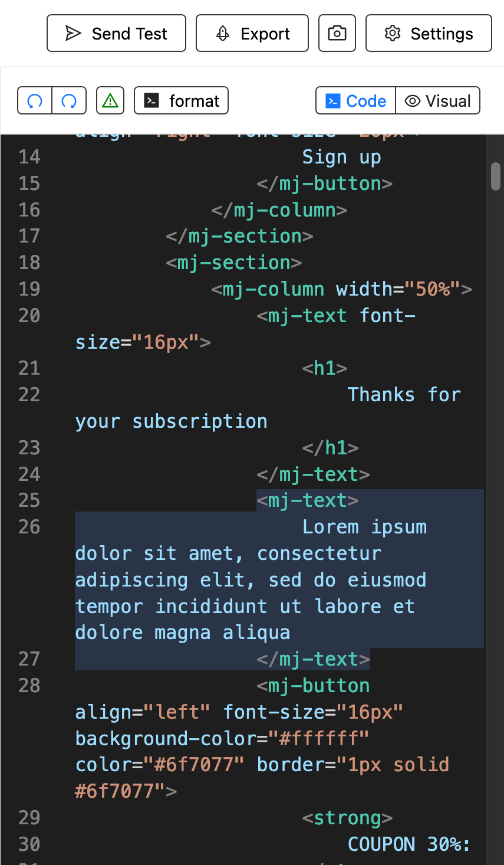Run the format code button
Screen dimensions: 504x865
181,101
